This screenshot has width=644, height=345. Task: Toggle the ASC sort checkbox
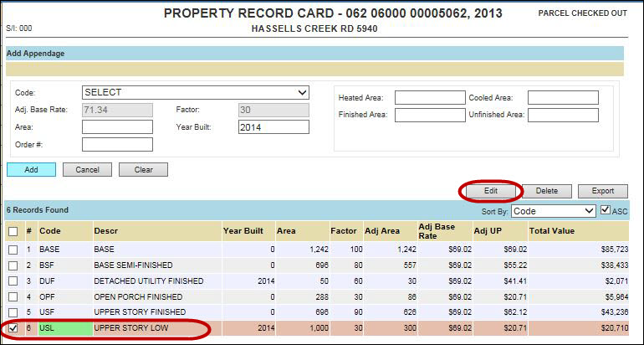pos(606,211)
